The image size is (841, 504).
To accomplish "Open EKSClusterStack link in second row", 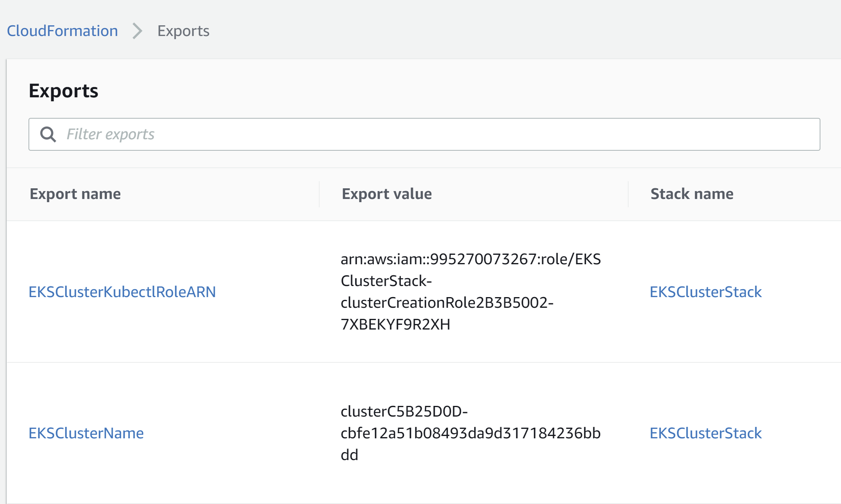I will pos(705,433).
